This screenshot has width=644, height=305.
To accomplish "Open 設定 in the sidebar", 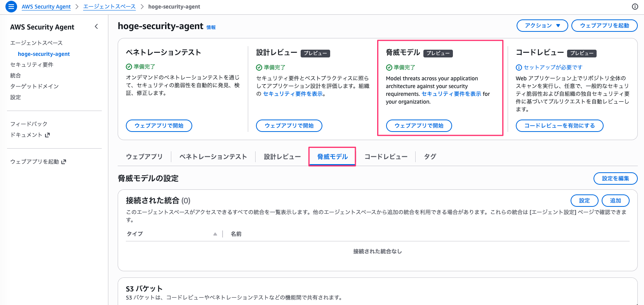I will [x=16, y=97].
